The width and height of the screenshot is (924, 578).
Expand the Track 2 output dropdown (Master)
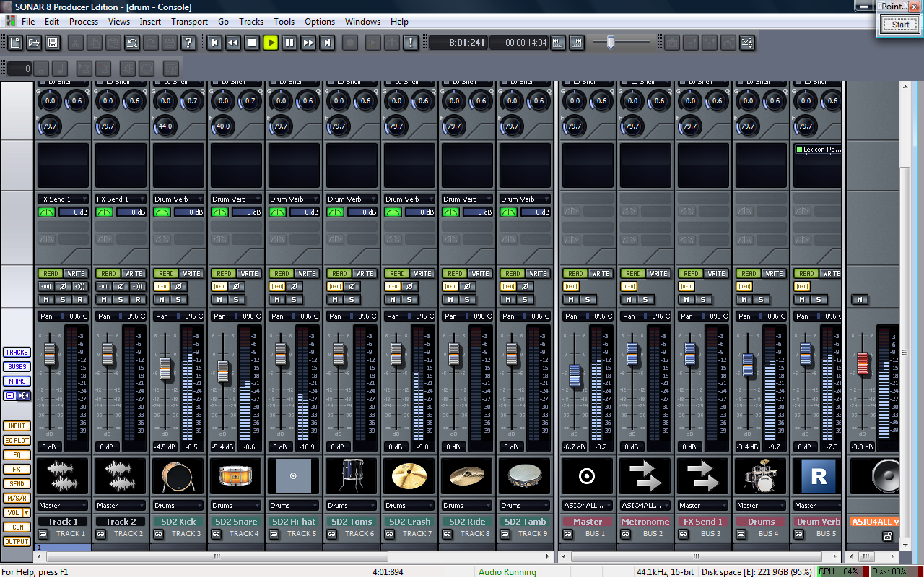[x=120, y=506]
